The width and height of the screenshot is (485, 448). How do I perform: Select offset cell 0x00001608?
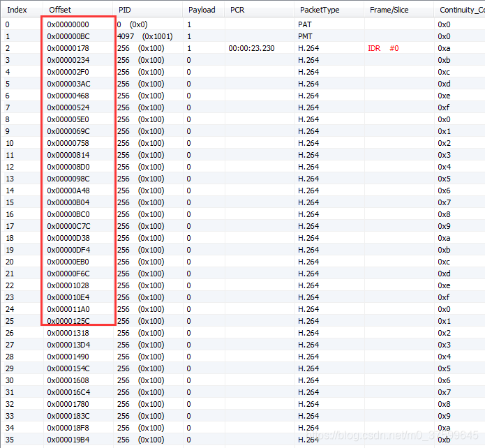(x=68, y=380)
